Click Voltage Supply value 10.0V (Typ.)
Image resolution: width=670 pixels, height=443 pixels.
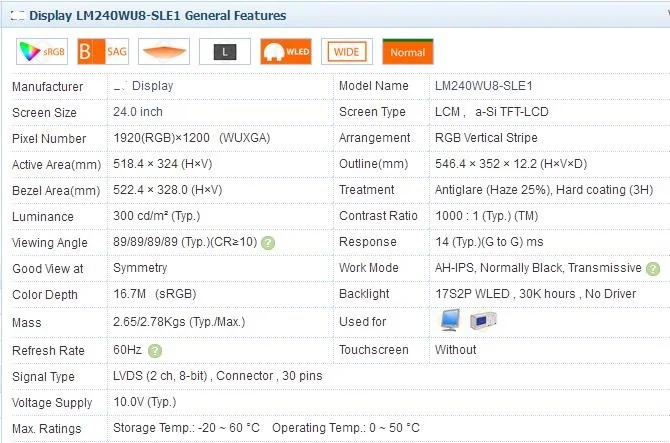click(x=145, y=402)
